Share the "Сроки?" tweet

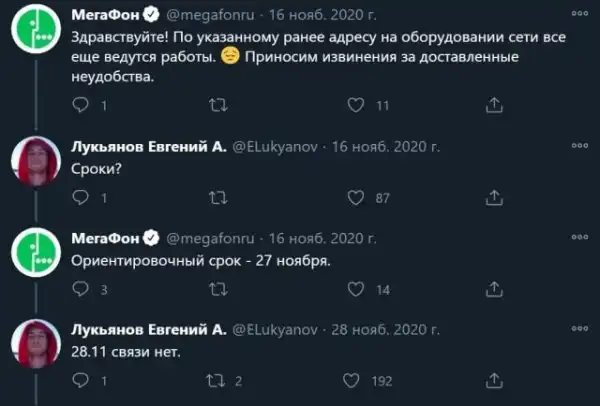[x=492, y=198]
